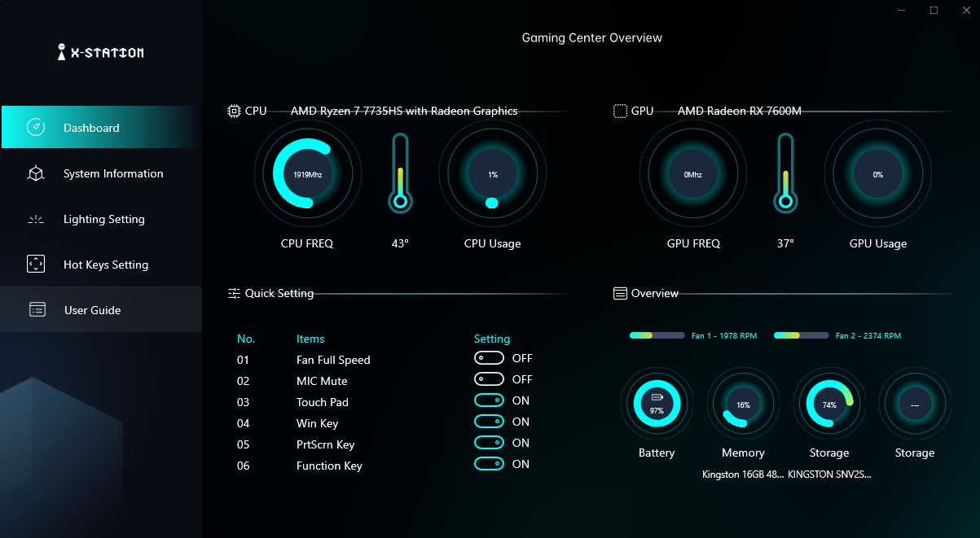This screenshot has height=538, width=980.
Task: Click the MIC Mute item label
Action: 322,381
